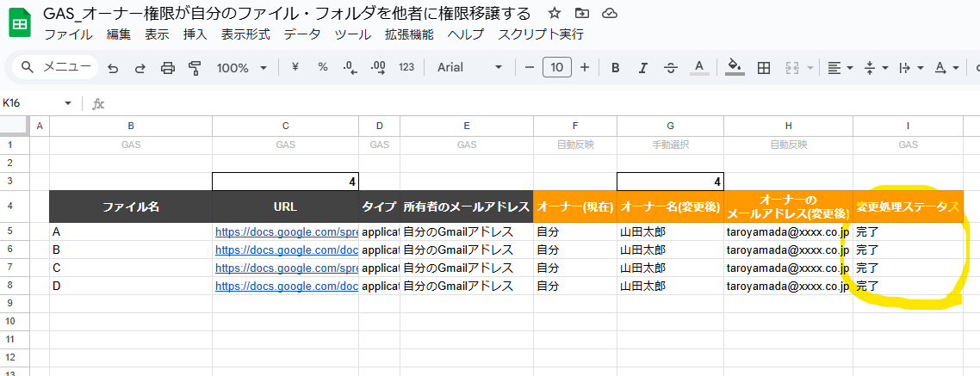Select the 完了 status cell in row 8
The height and width of the screenshot is (376, 980).
tap(908, 287)
